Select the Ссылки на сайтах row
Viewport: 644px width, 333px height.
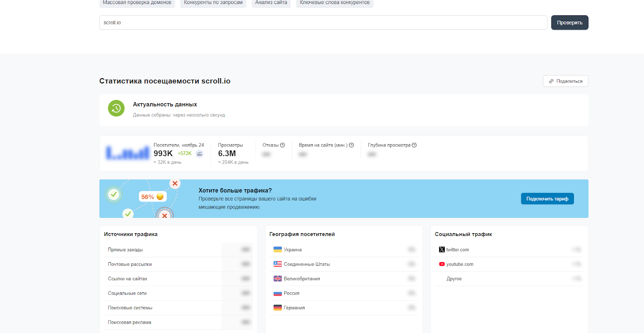[178, 279]
